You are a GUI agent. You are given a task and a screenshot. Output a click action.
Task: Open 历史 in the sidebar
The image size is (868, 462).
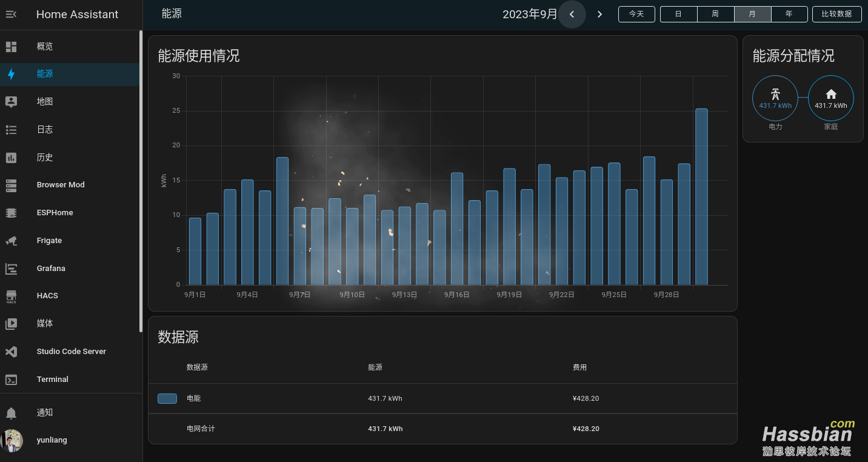(x=70, y=158)
